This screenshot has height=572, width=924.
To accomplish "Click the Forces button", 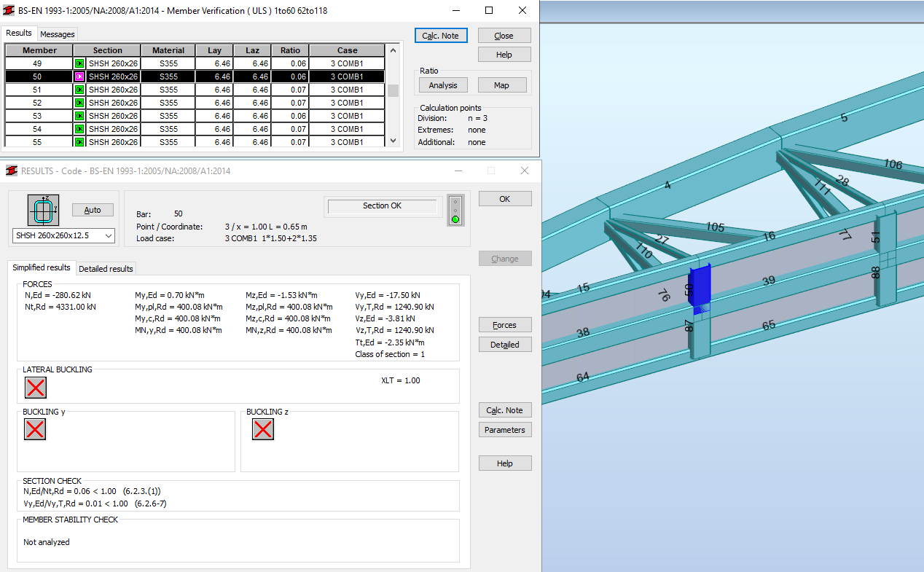I will (x=505, y=324).
